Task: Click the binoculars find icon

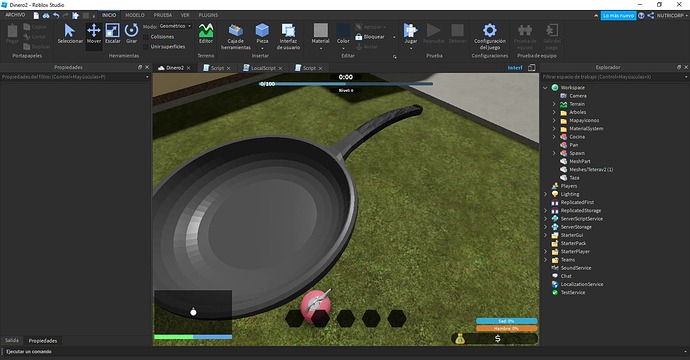Action: (x=46, y=15)
